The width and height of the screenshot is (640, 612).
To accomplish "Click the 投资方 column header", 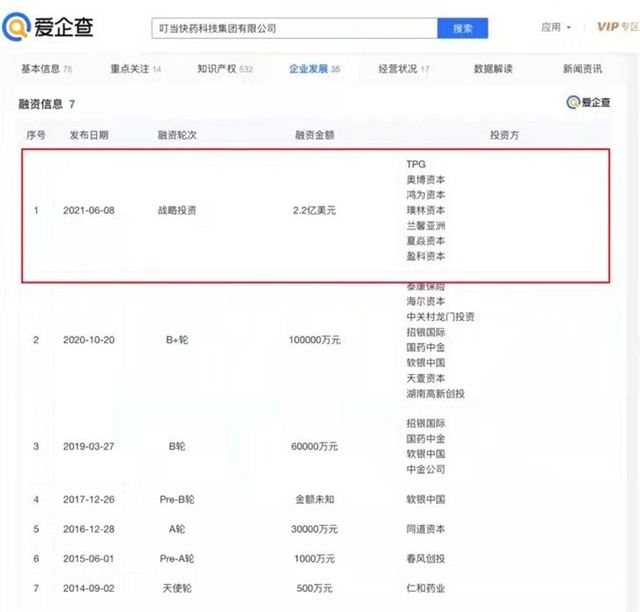I will tap(504, 135).
